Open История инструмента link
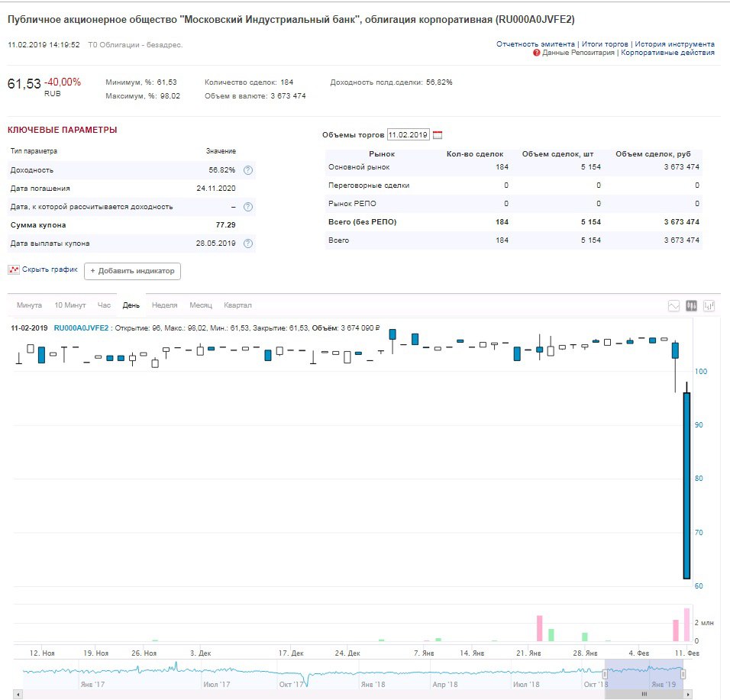The width and height of the screenshot is (730, 700). (x=674, y=44)
